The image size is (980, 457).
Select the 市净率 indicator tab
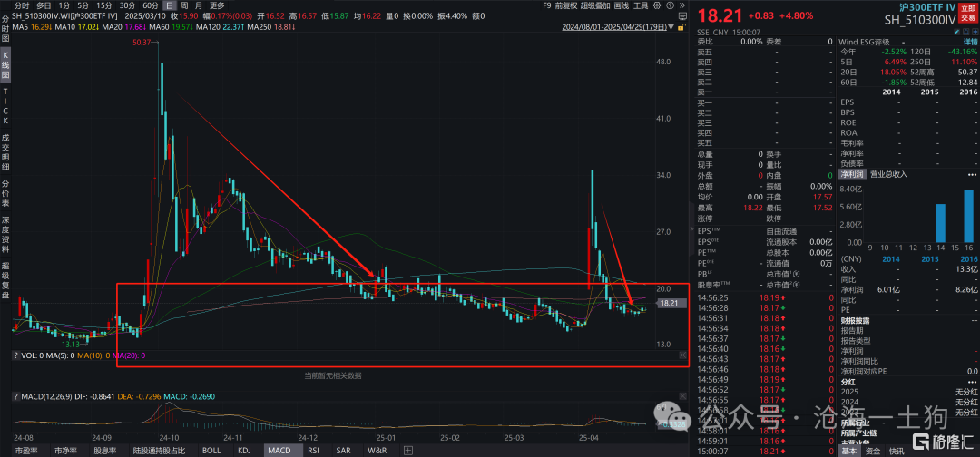point(65,450)
